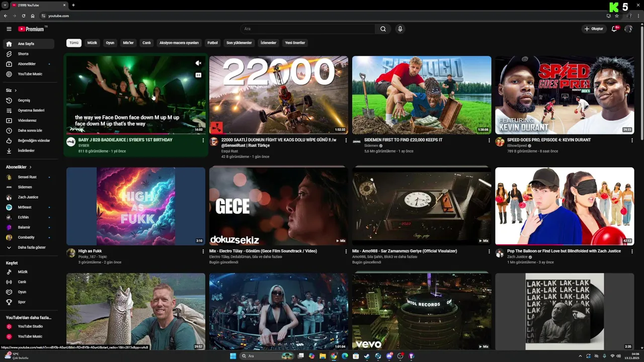Expand Daha fazla göster subscriptions
This screenshot has width=644, height=362.
(28, 247)
